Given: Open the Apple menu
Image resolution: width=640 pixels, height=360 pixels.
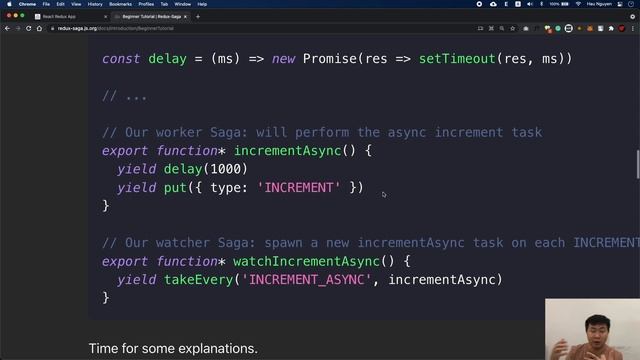Looking at the screenshot, I should coord(9,4).
